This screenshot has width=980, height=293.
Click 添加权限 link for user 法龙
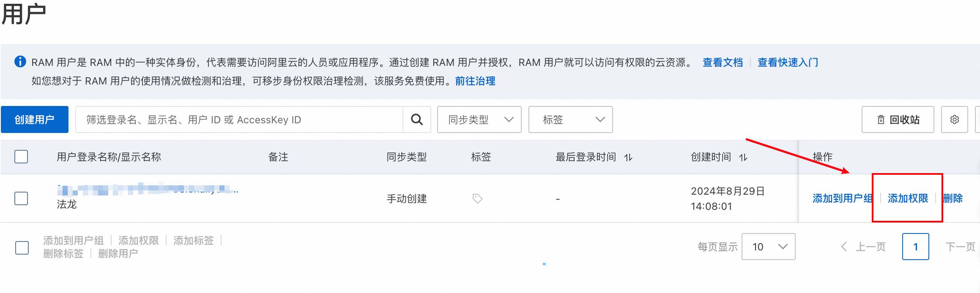click(x=908, y=198)
